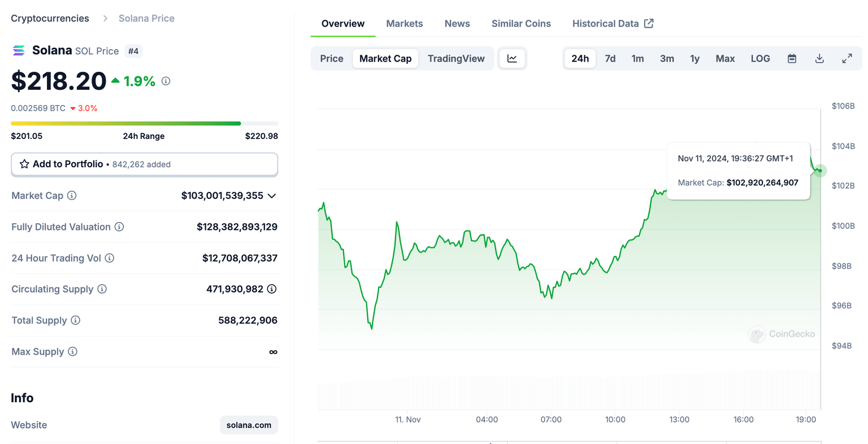The image size is (868, 444).
Task: Click the info icon near 1.9% change
Action: pos(166,81)
